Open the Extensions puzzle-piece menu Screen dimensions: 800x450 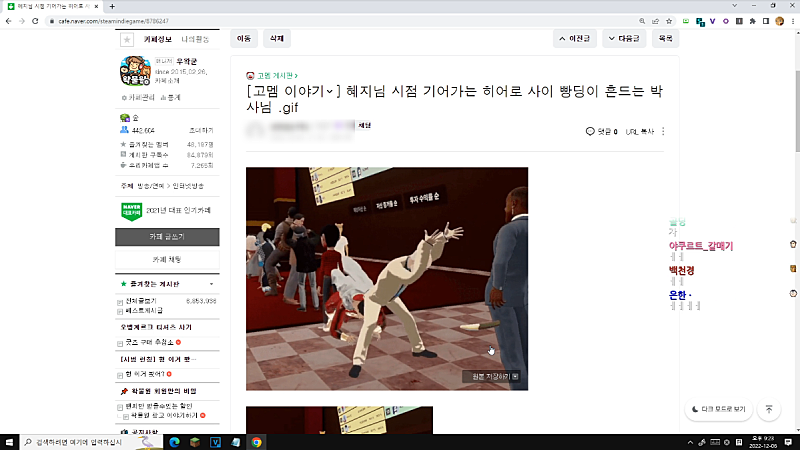pyautogui.click(x=753, y=21)
